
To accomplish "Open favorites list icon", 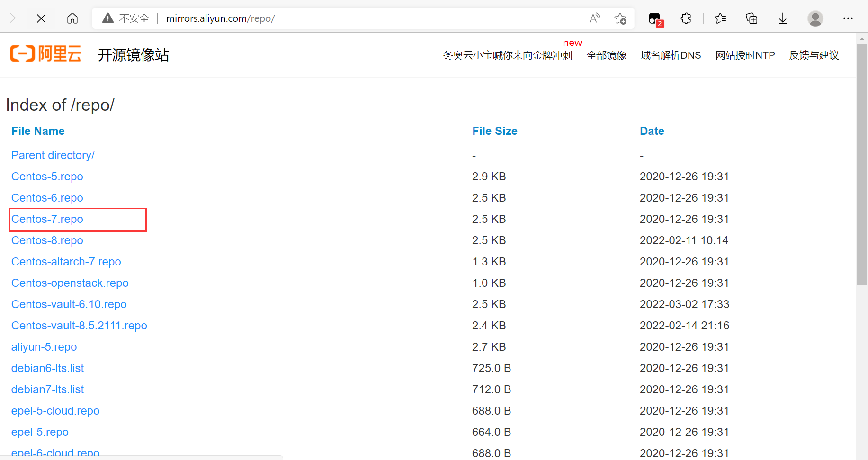I will (x=720, y=18).
